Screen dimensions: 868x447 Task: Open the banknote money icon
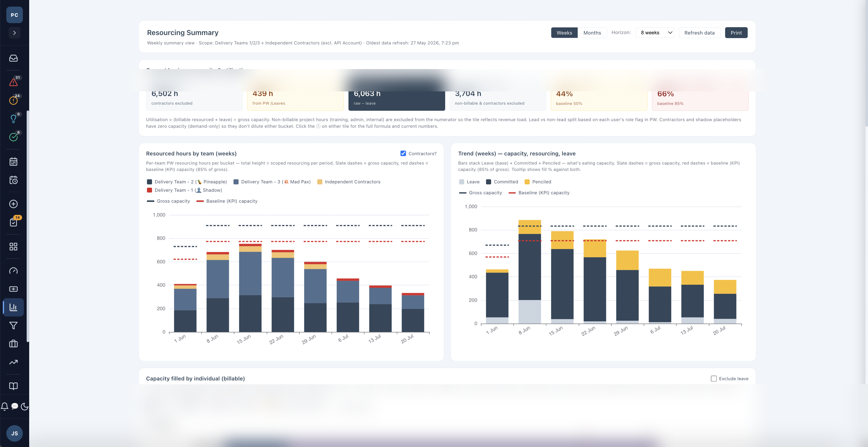point(13,289)
